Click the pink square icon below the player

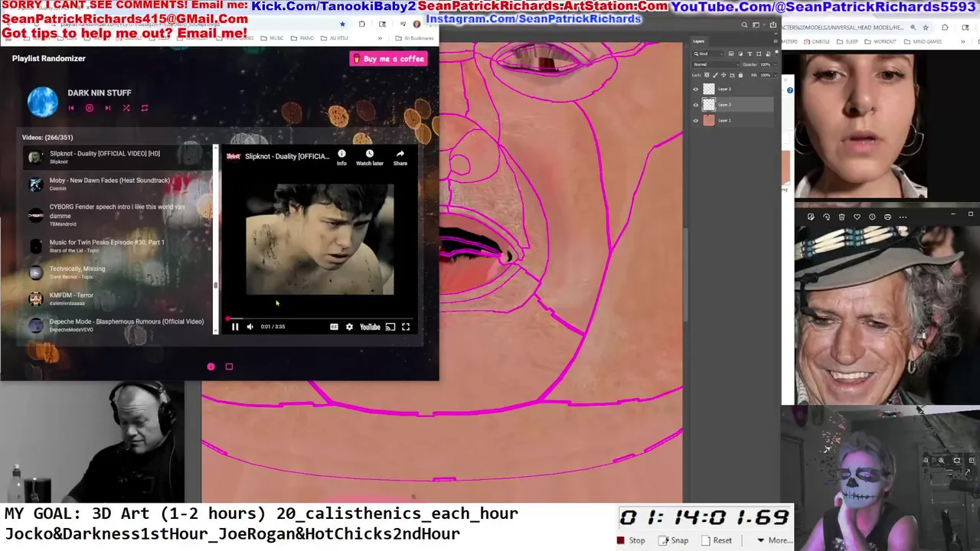229,367
